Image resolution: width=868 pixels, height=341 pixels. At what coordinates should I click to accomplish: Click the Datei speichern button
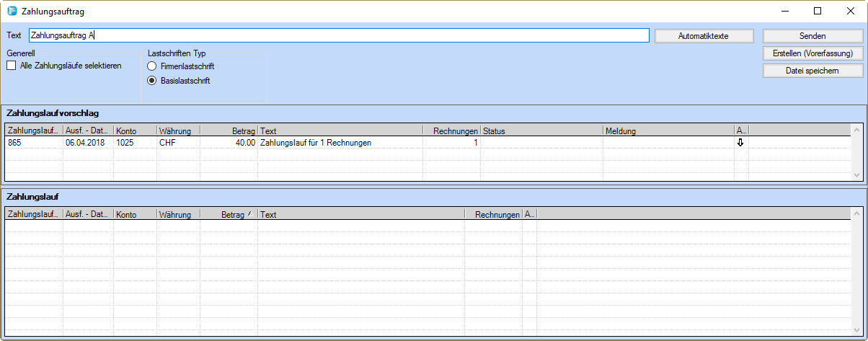812,71
